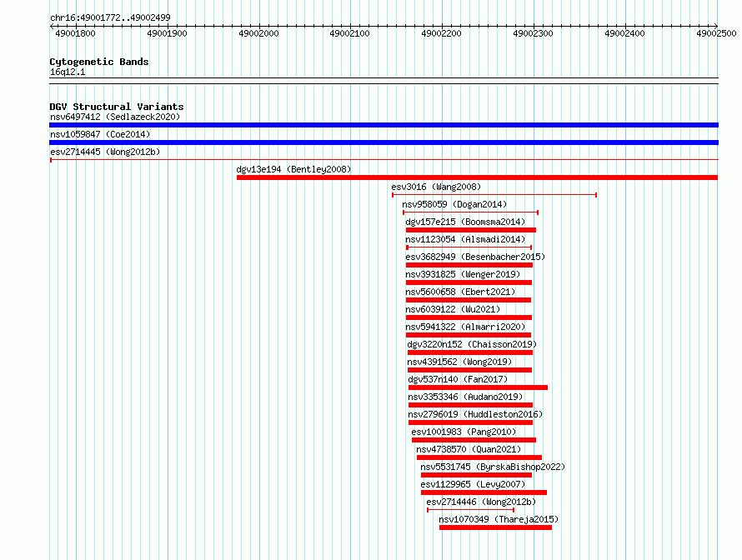
Task: Click nsv5941322 (Almarri2020) label
Action: 465,327
